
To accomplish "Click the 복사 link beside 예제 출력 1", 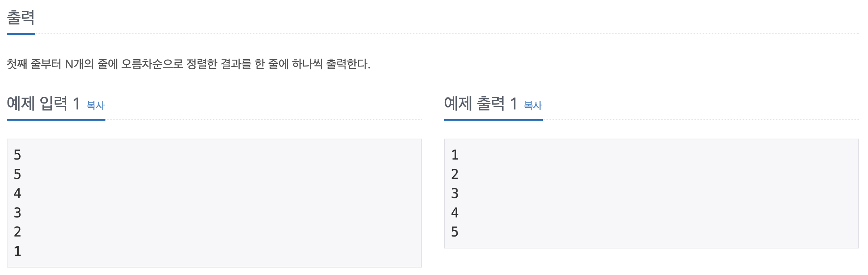I will click(532, 106).
